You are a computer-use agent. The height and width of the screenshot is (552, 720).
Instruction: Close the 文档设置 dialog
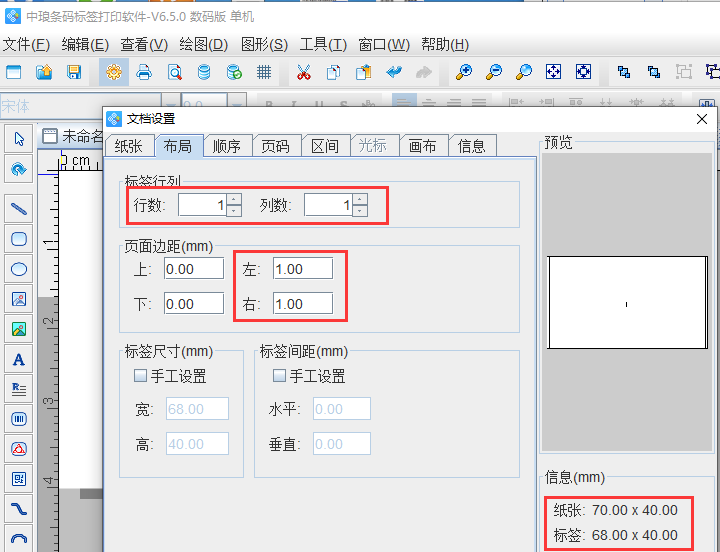coord(702,118)
